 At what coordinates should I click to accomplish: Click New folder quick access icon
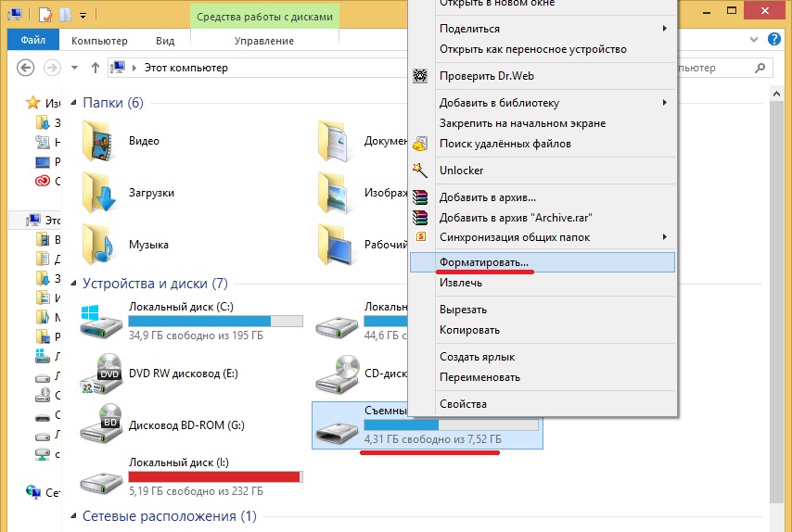pyautogui.click(x=65, y=15)
